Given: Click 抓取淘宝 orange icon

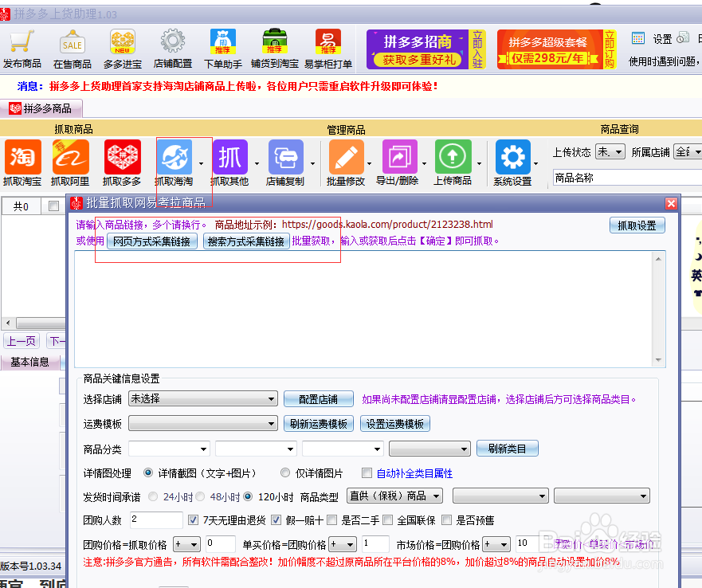Looking at the screenshot, I should click(23, 157).
